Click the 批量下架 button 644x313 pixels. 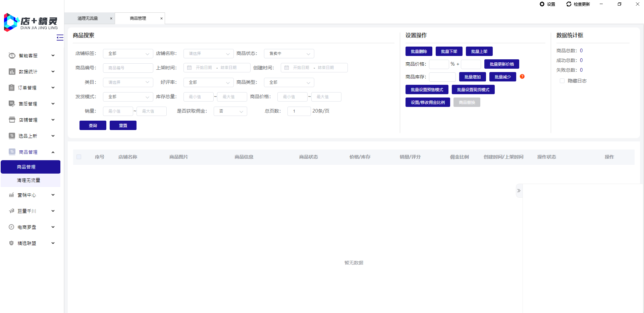[449, 51]
